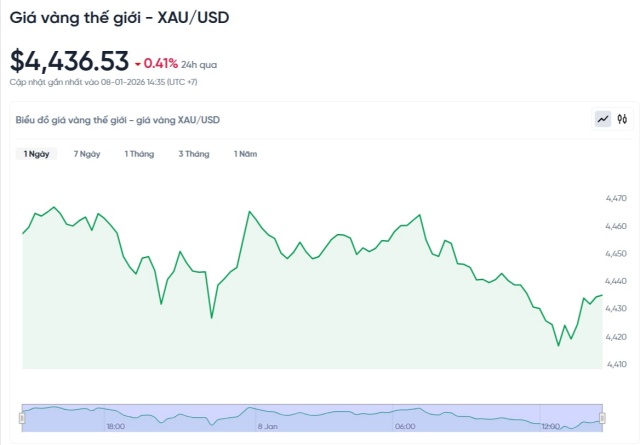The width and height of the screenshot is (640, 445).
Task: Select the 1 Ngày time range
Action: [x=37, y=154]
